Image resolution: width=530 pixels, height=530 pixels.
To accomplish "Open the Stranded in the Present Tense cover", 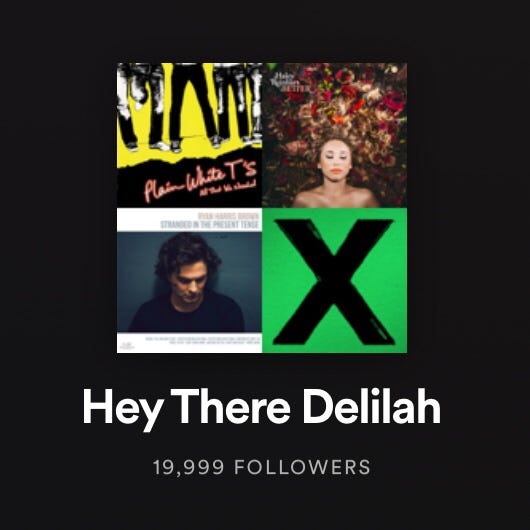I will click(x=189, y=281).
